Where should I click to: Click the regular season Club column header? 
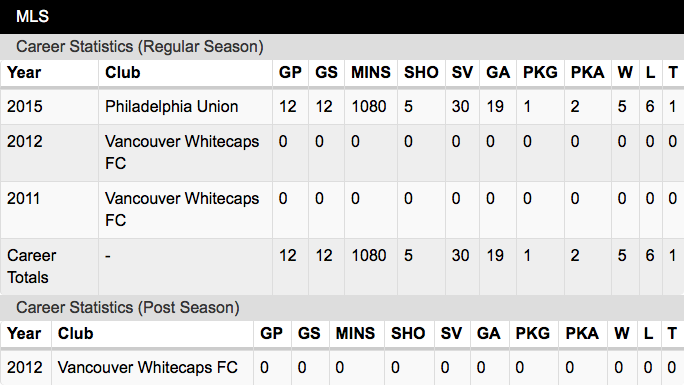coord(122,72)
